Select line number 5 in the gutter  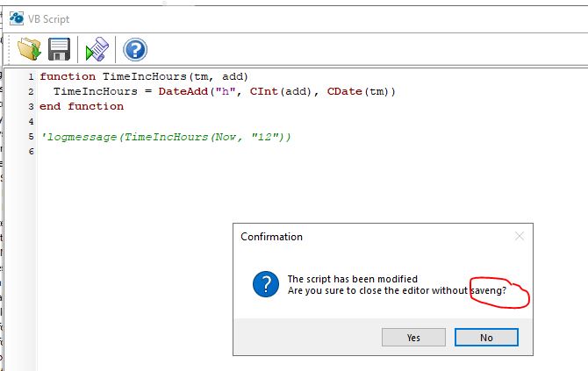click(x=31, y=137)
